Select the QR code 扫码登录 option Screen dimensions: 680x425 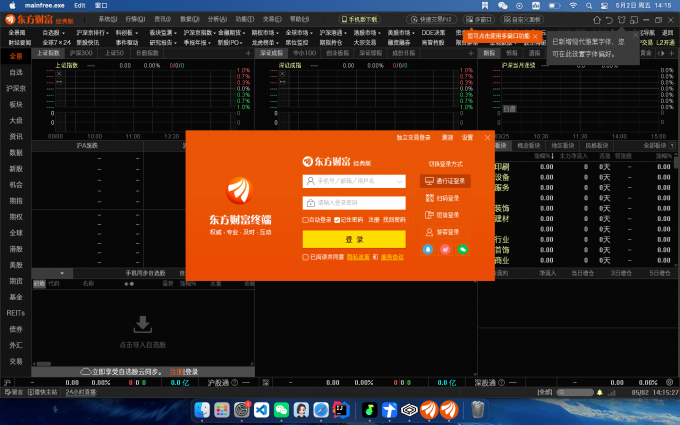pos(445,198)
